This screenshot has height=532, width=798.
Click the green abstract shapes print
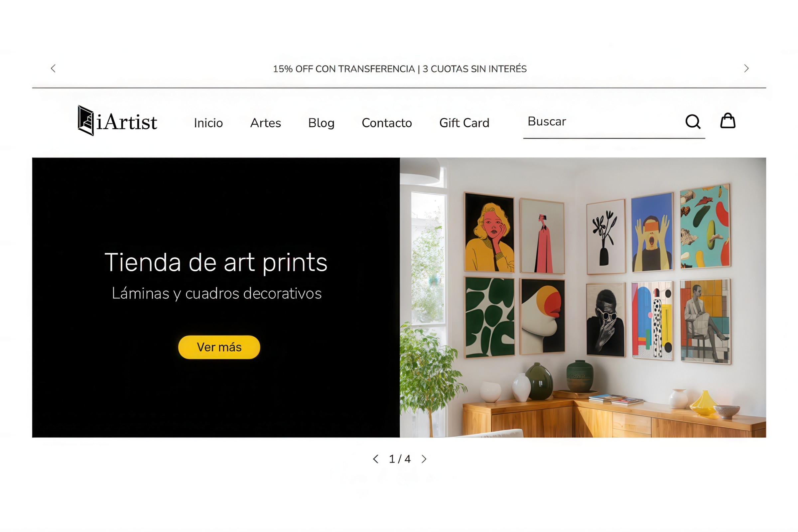coord(489,317)
